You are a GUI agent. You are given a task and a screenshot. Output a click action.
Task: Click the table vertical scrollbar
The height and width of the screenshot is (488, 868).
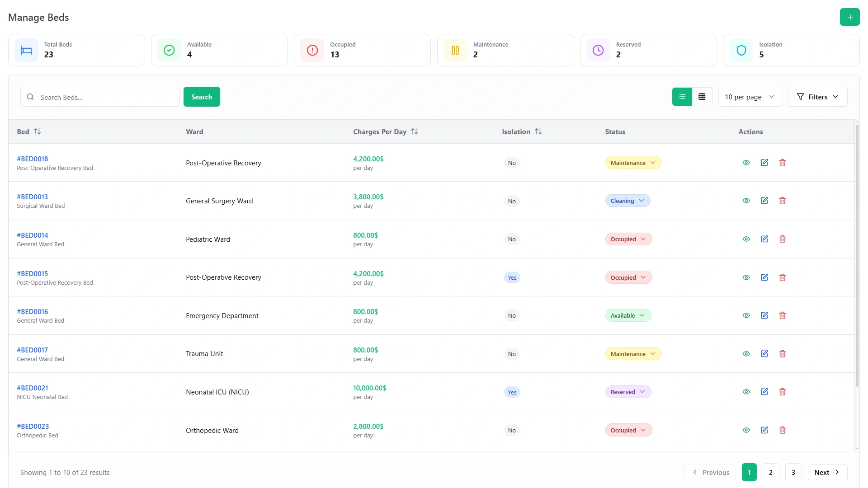point(857,255)
